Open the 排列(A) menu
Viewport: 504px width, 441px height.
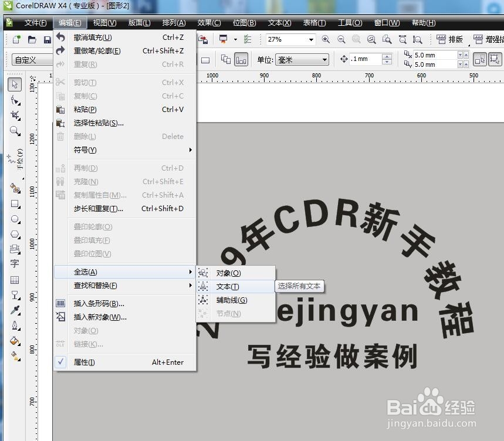(x=174, y=23)
